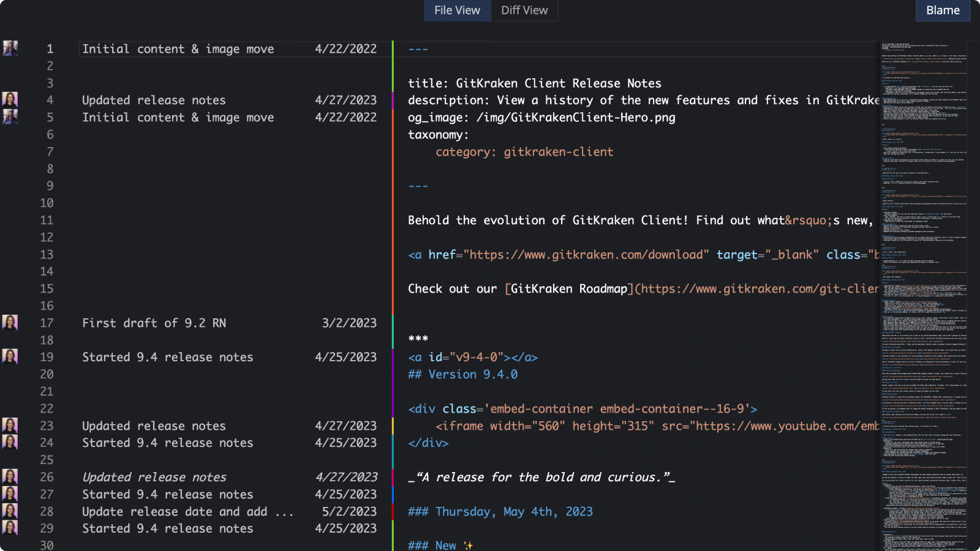
Task: Click the 4/22/2022 date on line 1
Action: pos(346,49)
